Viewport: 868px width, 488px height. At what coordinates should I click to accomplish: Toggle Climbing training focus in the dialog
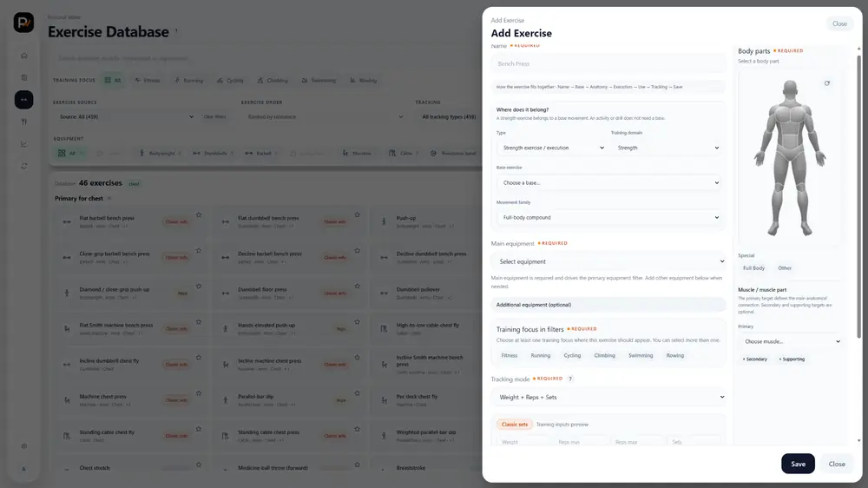(x=604, y=356)
